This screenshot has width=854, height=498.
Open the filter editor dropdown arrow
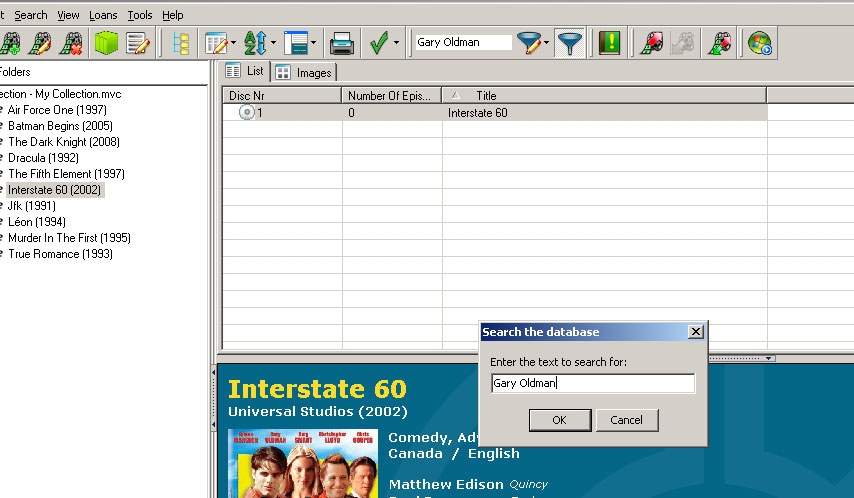coord(546,42)
